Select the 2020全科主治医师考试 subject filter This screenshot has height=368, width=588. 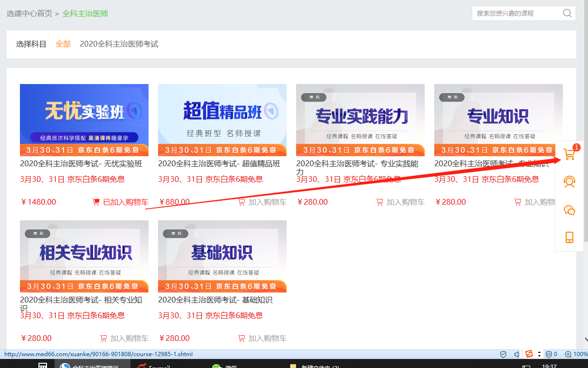tap(119, 44)
